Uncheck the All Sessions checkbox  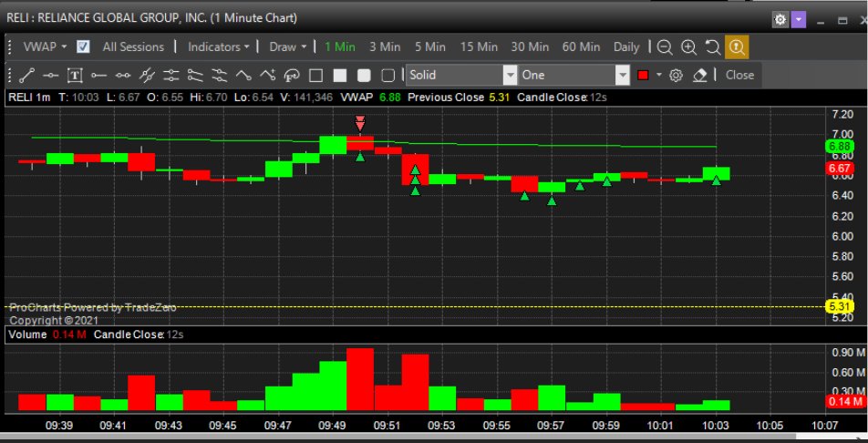(83, 46)
